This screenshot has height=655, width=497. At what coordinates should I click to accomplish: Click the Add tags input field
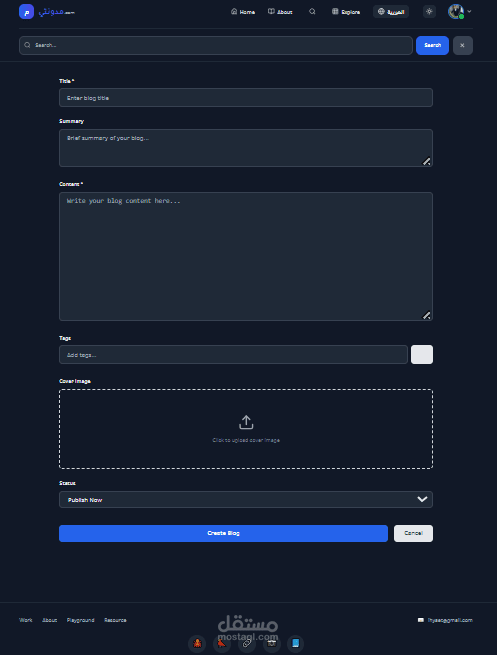233,355
